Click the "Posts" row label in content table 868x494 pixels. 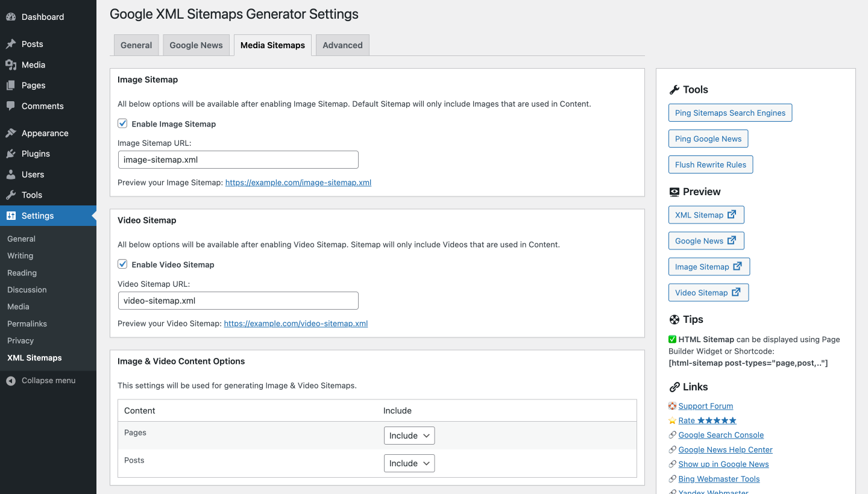point(134,460)
